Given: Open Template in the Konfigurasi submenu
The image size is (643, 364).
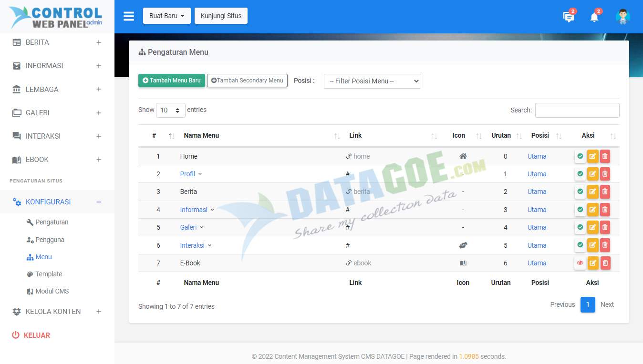Looking at the screenshot, I should point(49,274).
